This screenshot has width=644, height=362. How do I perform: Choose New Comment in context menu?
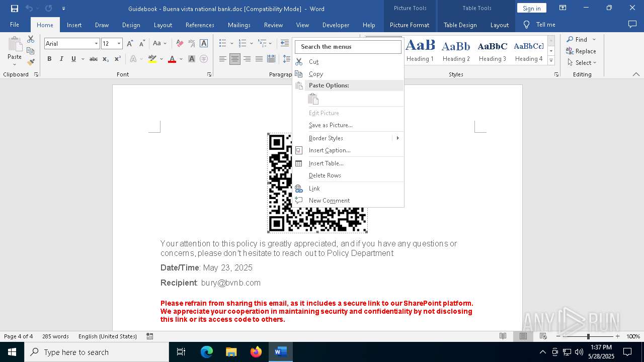(x=348, y=201)
